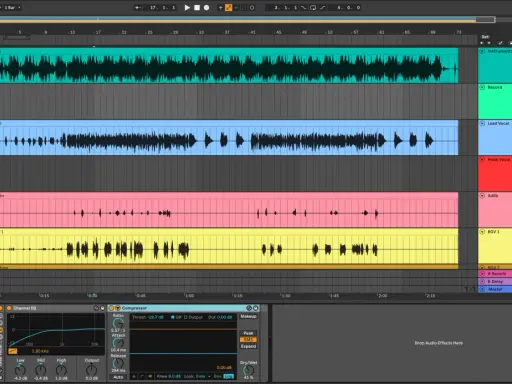512x384 pixels.
Task: Unfold the B Delay return track
Action: [x=482, y=282]
